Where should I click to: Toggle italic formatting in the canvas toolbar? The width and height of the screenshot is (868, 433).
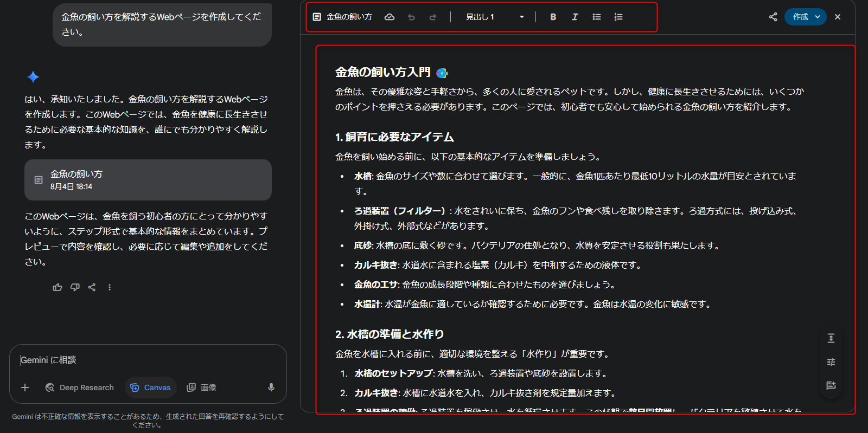click(575, 17)
